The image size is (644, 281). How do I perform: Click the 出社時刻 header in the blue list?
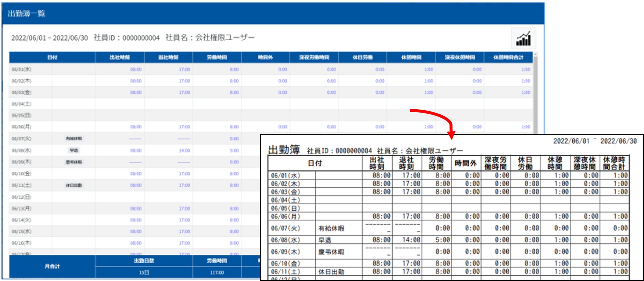coord(120,57)
